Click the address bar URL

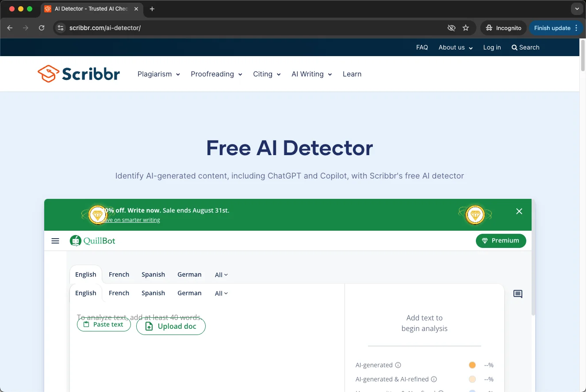[x=105, y=28]
